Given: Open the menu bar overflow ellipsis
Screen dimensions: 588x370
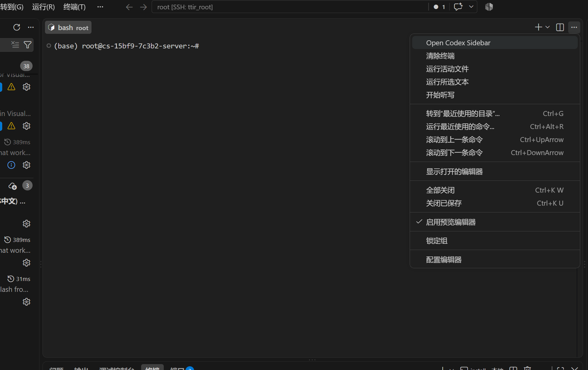Looking at the screenshot, I should click(x=100, y=7).
